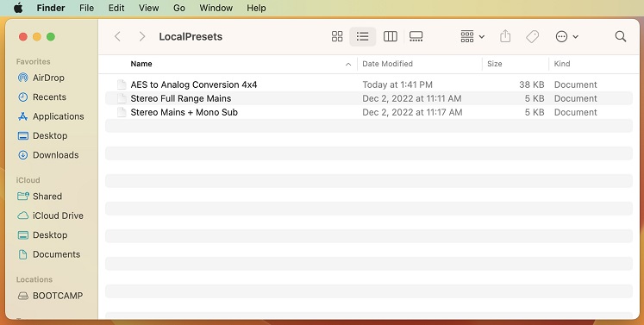Click the 38 KB size value
Viewport: 644px width, 325px height.
tap(531, 84)
